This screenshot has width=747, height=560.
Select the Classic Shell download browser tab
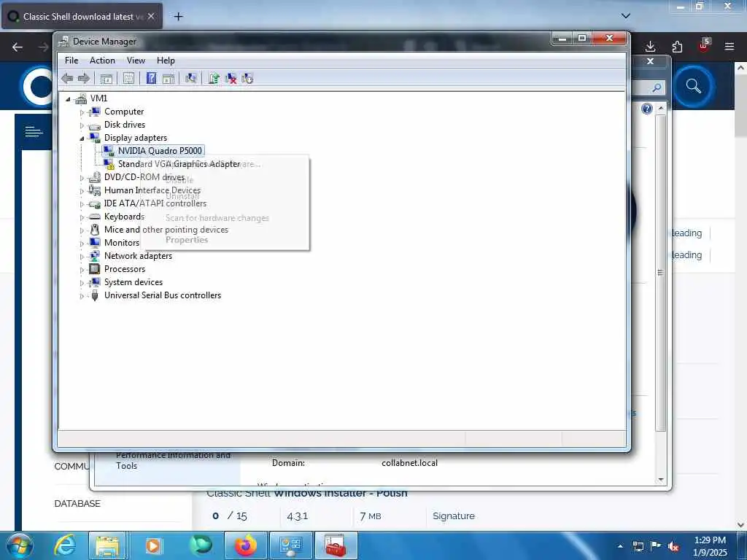click(x=82, y=17)
